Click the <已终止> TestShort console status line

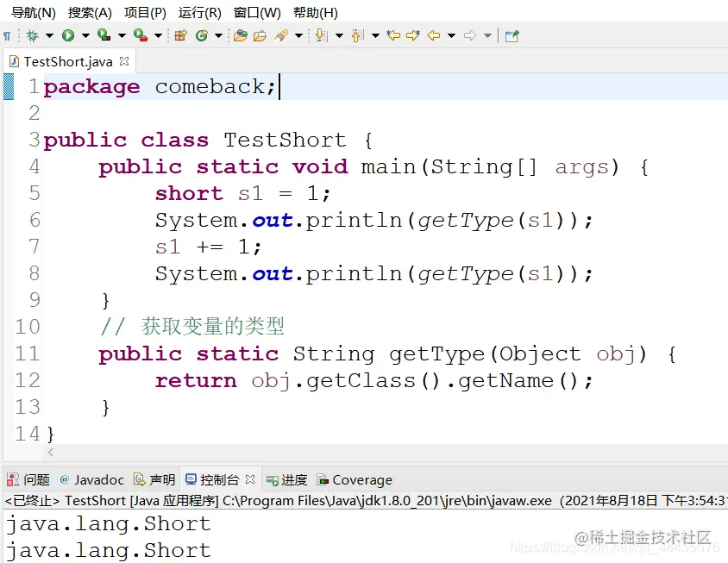click(x=366, y=501)
